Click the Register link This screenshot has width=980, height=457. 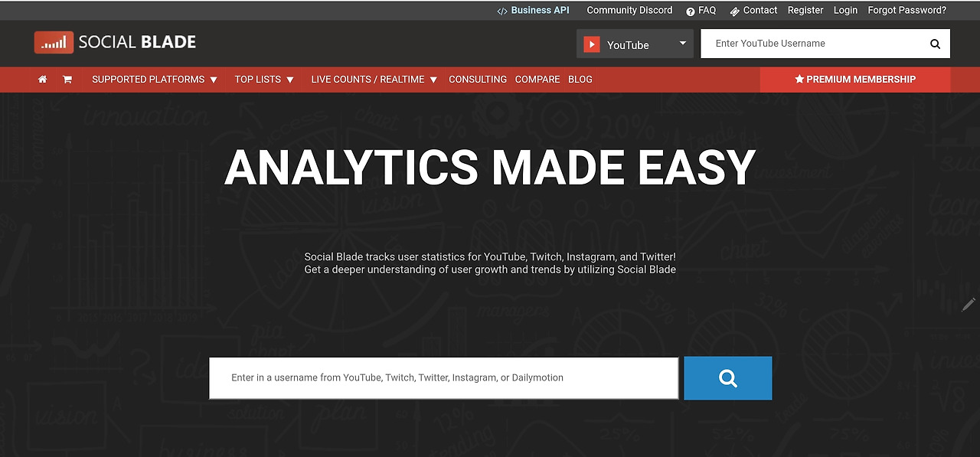coord(805,11)
